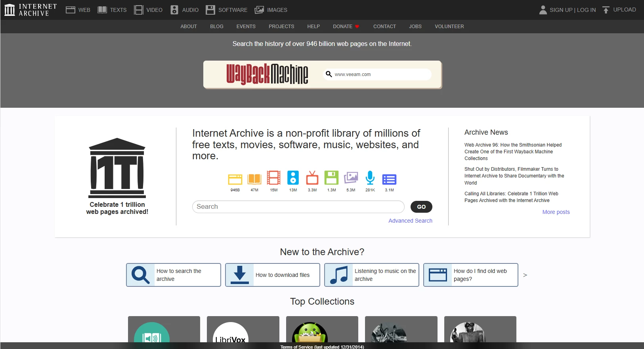Click the magnifier icon in Wayback search
This screenshot has height=349, width=644.
[x=329, y=74]
